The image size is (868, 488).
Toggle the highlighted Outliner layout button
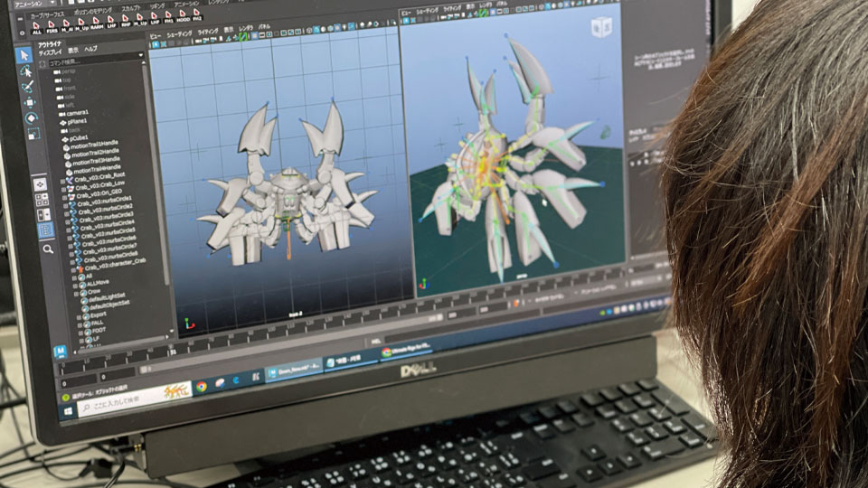pos(45,230)
